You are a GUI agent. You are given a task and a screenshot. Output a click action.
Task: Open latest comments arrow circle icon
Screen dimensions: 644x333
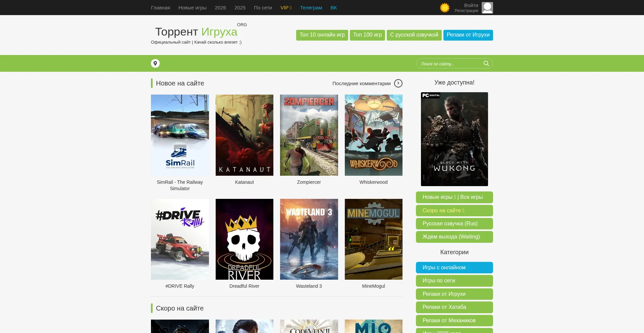coord(398,83)
